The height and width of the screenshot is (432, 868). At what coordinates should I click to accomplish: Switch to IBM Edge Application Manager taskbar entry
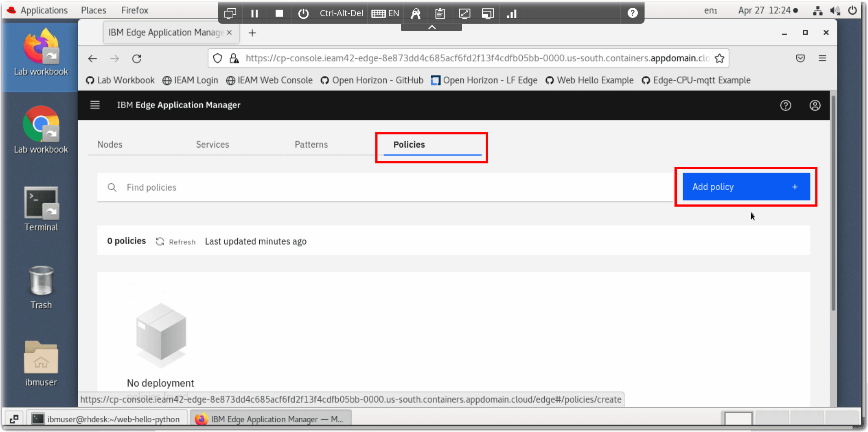(x=271, y=419)
